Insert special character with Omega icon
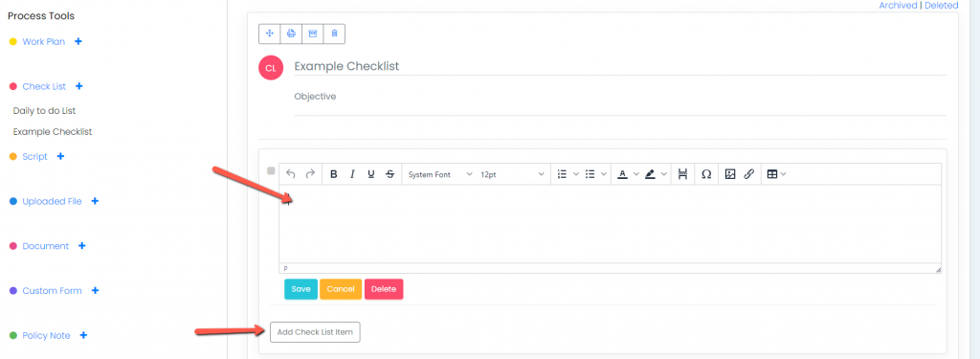This screenshot has width=980, height=359. click(x=706, y=174)
